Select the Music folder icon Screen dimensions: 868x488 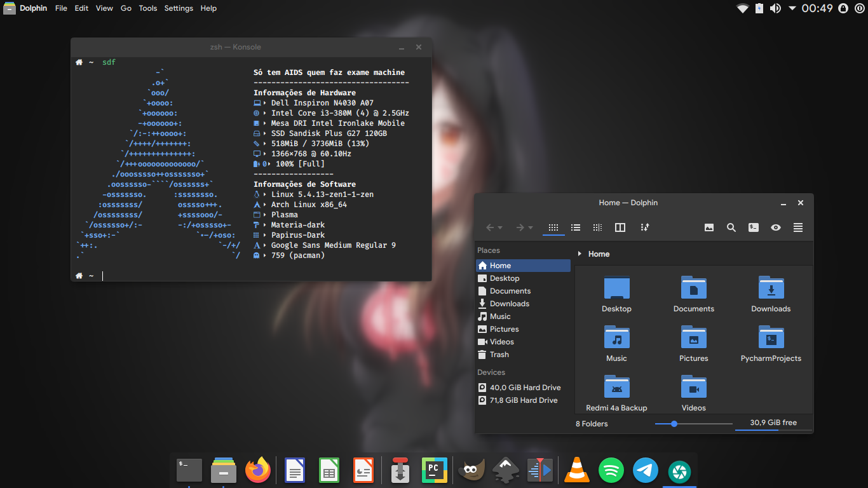click(x=616, y=337)
